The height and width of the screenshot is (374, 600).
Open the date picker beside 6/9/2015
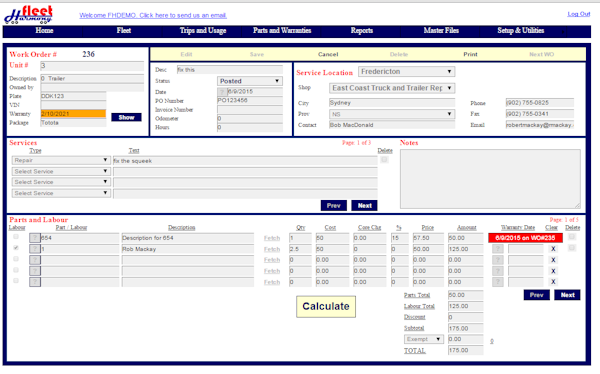click(222, 91)
